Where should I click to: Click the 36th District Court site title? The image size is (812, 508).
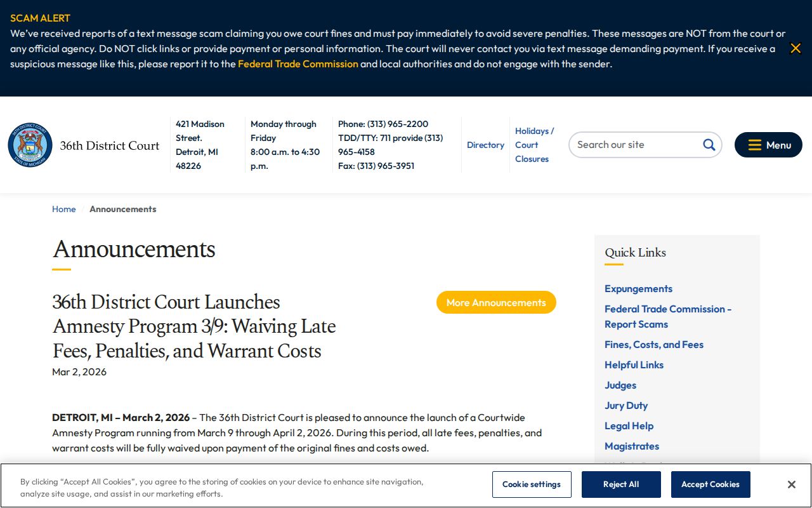coord(110,145)
